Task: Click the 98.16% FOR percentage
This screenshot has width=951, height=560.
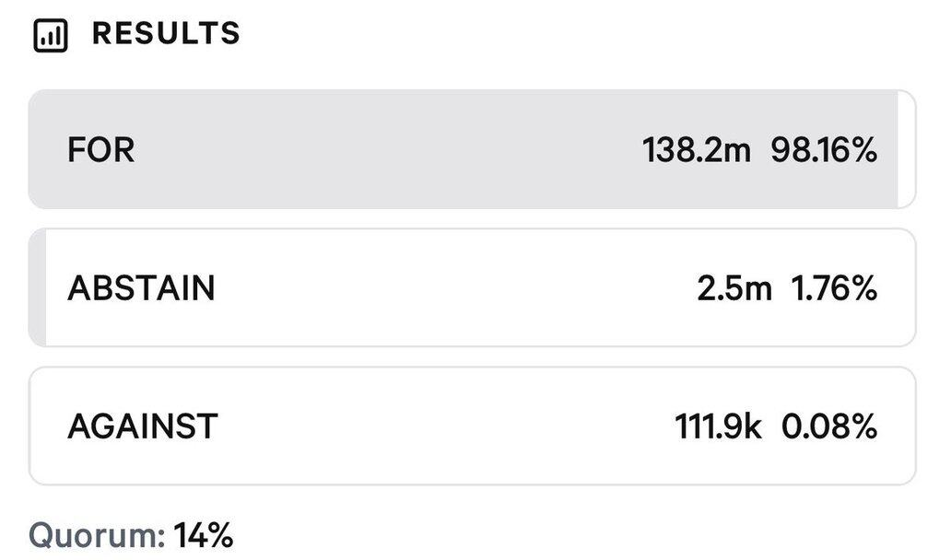Action: coord(824,150)
